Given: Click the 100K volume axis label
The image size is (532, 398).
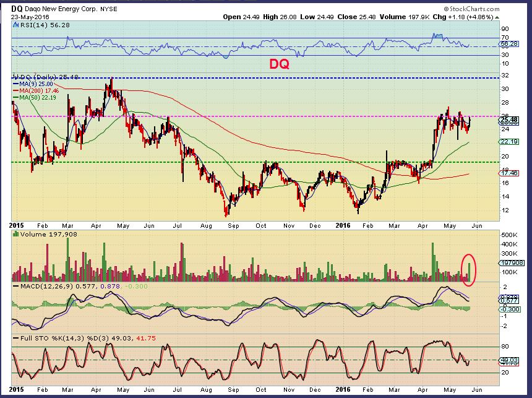Looking at the screenshot, I should [509, 272].
